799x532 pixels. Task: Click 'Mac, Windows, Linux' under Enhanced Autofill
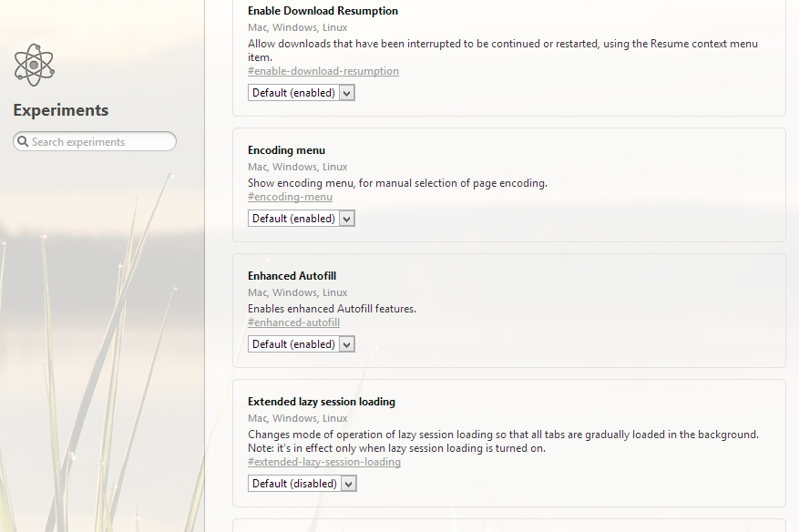click(x=298, y=292)
